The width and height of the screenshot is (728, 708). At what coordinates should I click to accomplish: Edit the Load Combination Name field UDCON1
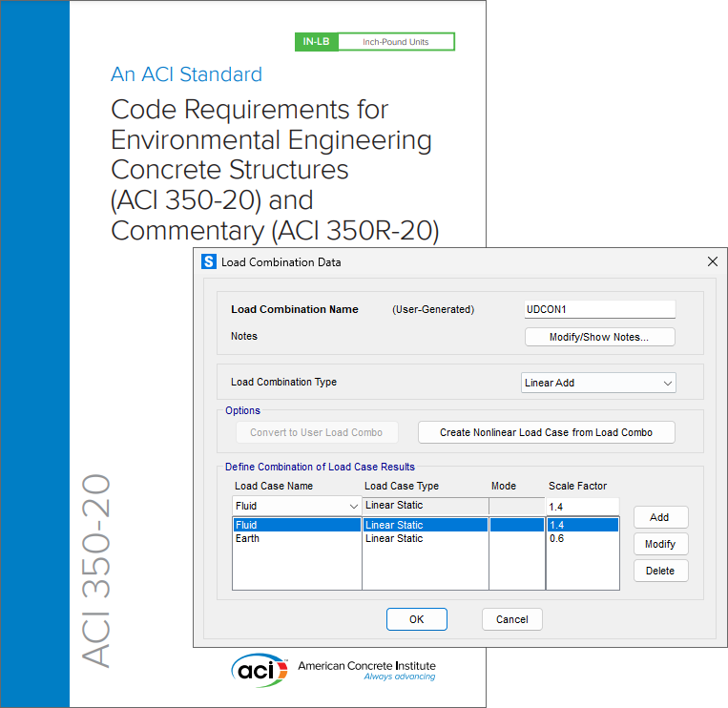coord(599,309)
